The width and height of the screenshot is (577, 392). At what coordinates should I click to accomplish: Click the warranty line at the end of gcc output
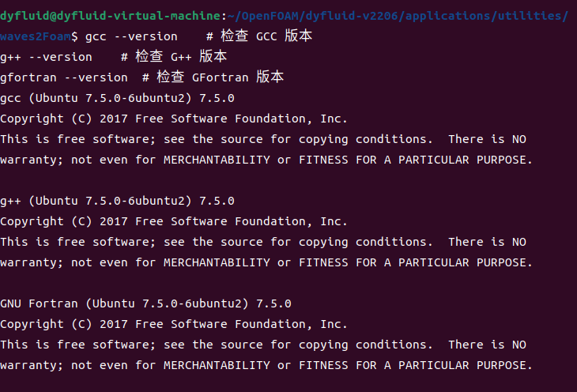click(x=266, y=160)
